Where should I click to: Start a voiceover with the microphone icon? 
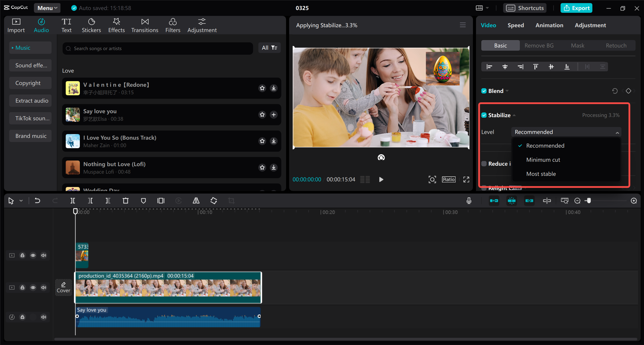pyautogui.click(x=469, y=201)
